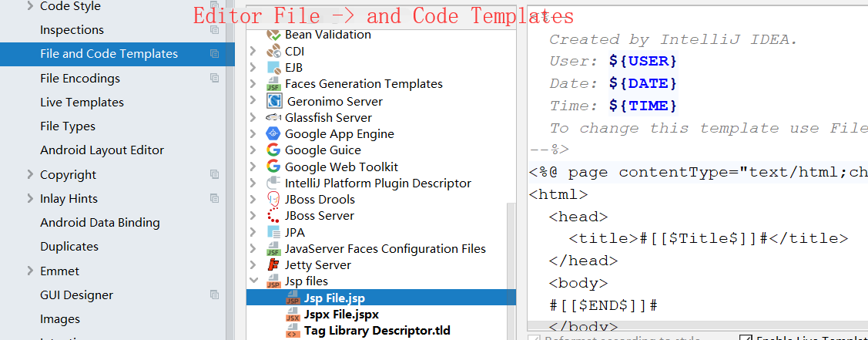This screenshot has width=868, height=340.
Task: Expand the EJB template group
Action: pos(253,68)
